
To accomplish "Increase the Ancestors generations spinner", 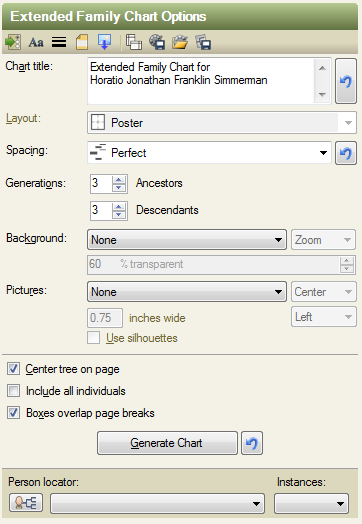I will point(119,180).
